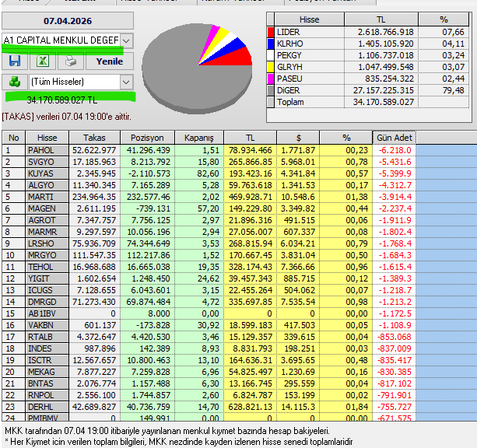Select the MAGEN stock cell
Screen dimensions: 477x448
coord(47,208)
